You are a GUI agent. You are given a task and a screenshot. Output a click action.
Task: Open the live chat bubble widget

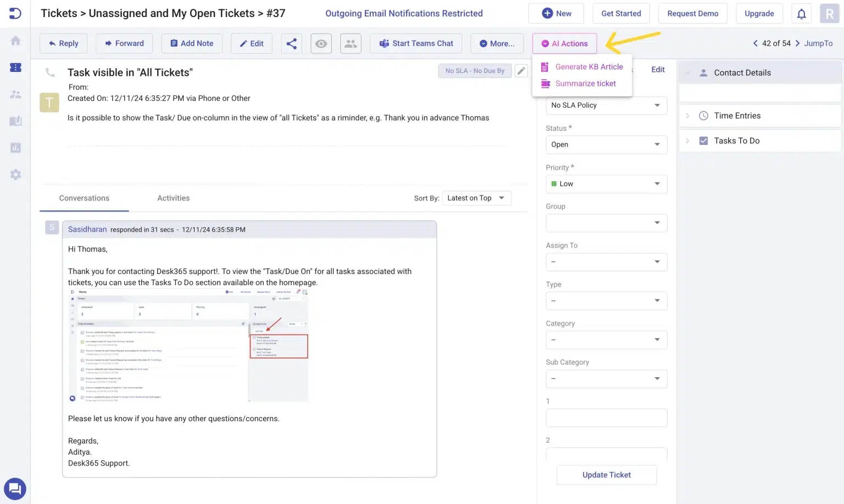tap(15, 488)
